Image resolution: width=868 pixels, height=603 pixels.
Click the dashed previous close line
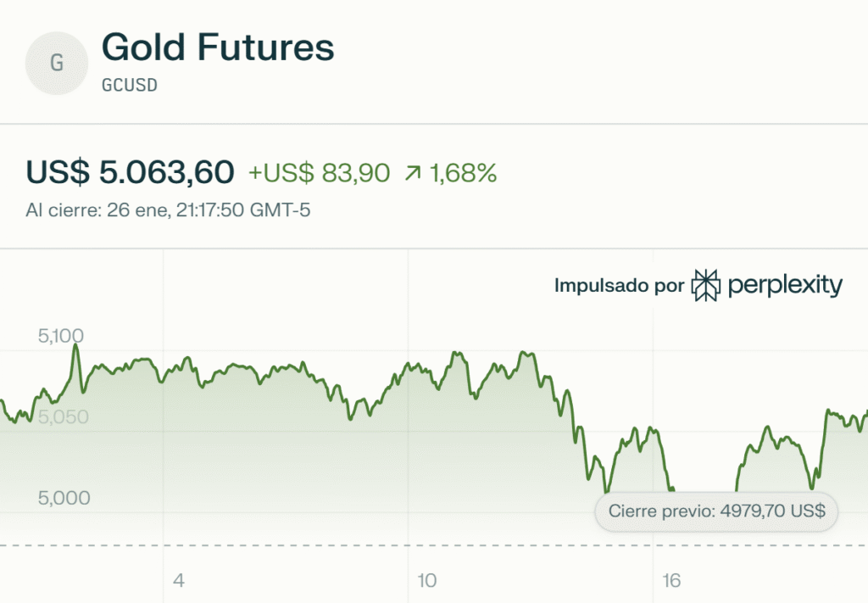(x=339, y=545)
